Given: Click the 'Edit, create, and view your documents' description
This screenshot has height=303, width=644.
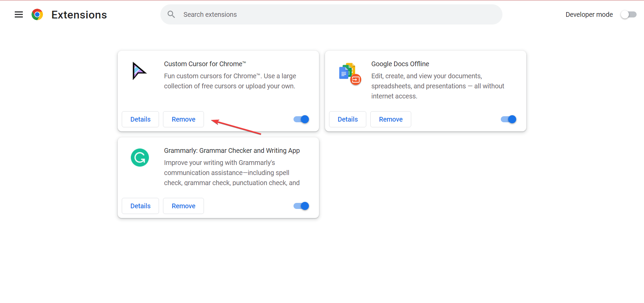Looking at the screenshot, I should click(x=438, y=86).
